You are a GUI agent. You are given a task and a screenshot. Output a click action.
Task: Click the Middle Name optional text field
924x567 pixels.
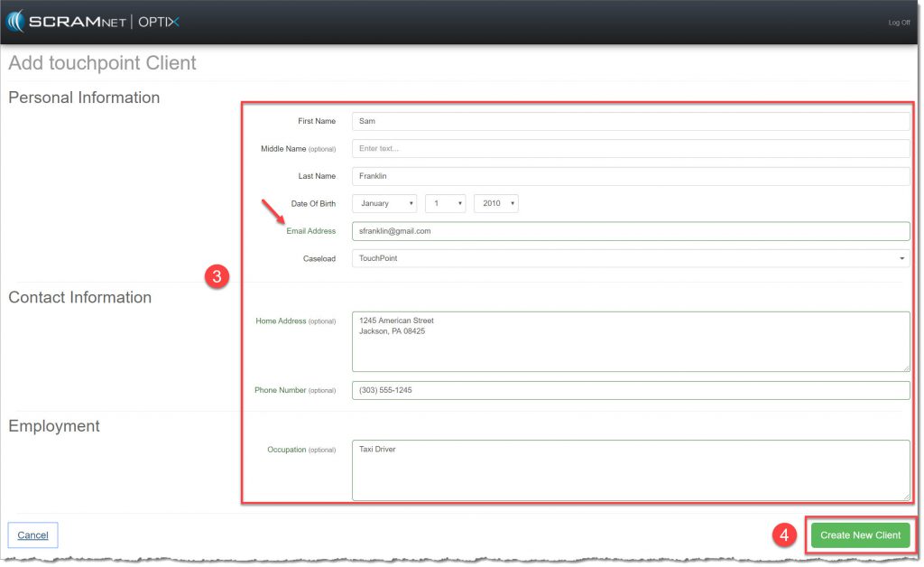pos(630,148)
